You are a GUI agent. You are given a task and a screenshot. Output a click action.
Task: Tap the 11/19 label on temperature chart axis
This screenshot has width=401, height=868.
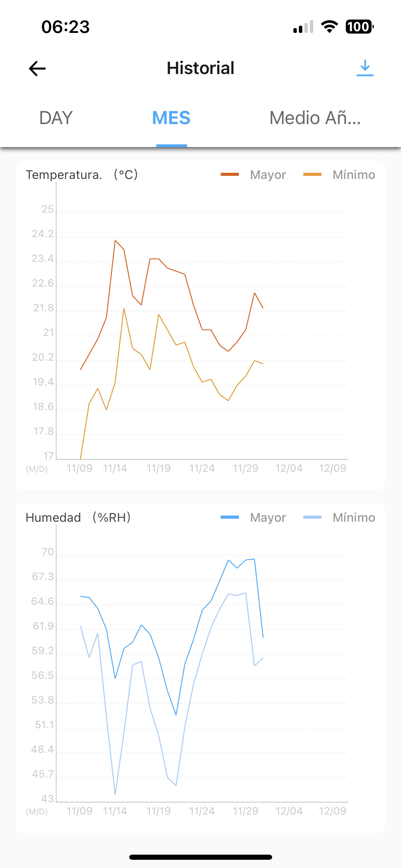158,468
